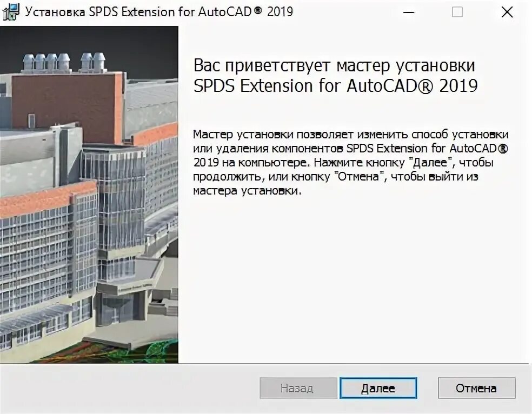Click the heading 'Вас приветствует мастер установки'

[x=334, y=65]
